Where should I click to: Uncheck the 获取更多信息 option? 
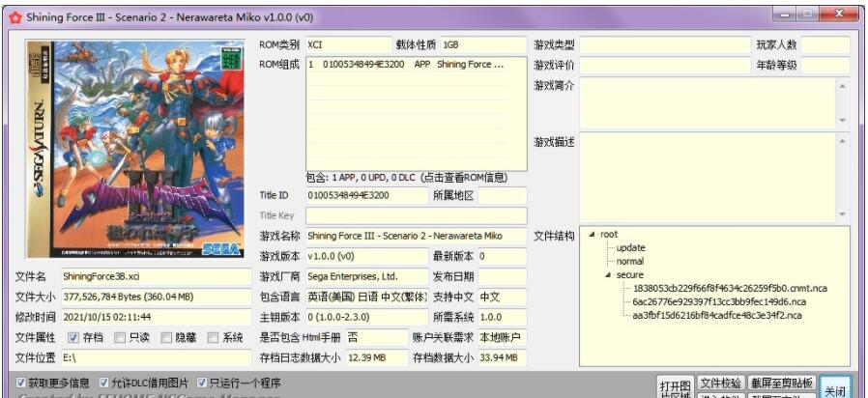[x=21, y=383]
